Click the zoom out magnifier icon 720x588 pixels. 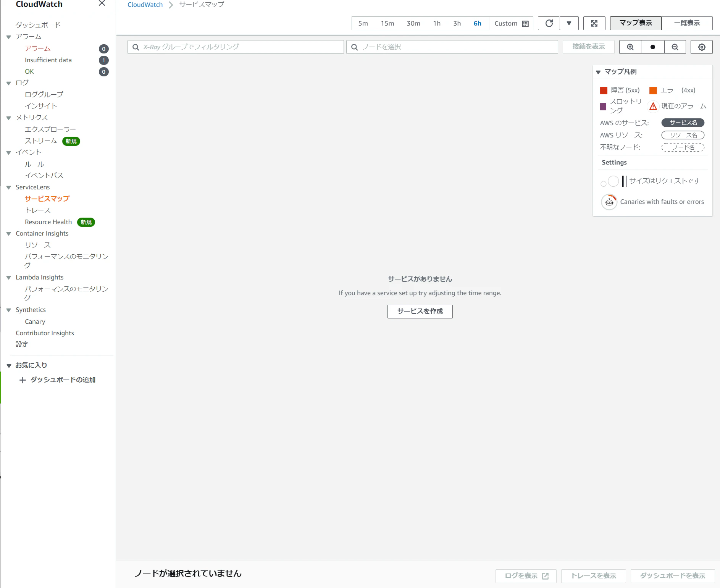click(x=675, y=47)
